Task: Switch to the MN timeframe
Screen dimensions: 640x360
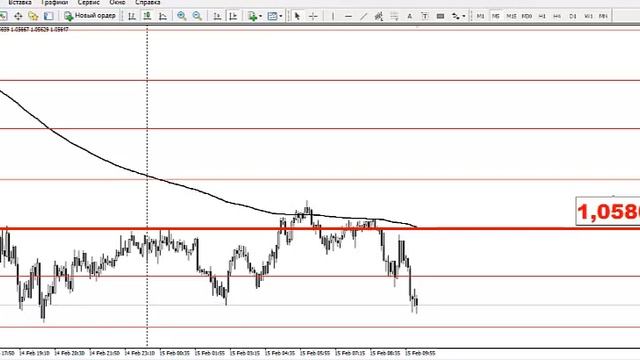Action: (603, 16)
